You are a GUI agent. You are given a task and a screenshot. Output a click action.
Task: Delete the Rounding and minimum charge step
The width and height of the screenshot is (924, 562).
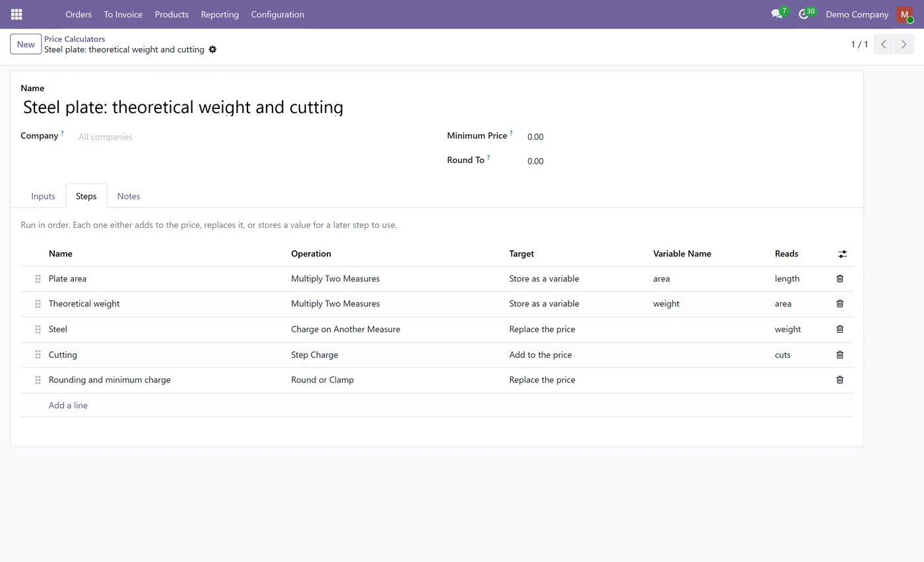click(x=840, y=380)
